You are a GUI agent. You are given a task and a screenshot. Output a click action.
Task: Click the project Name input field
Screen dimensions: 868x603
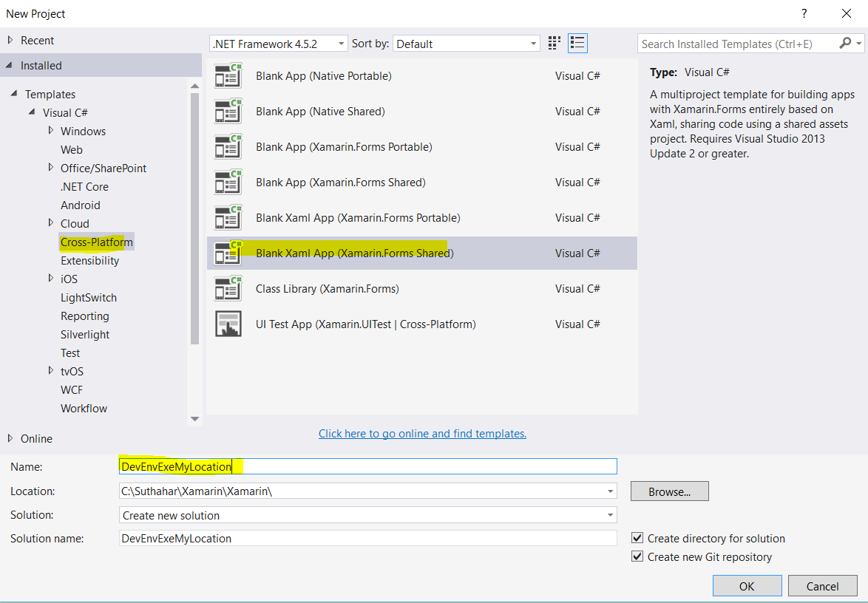[x=367, y=466]
